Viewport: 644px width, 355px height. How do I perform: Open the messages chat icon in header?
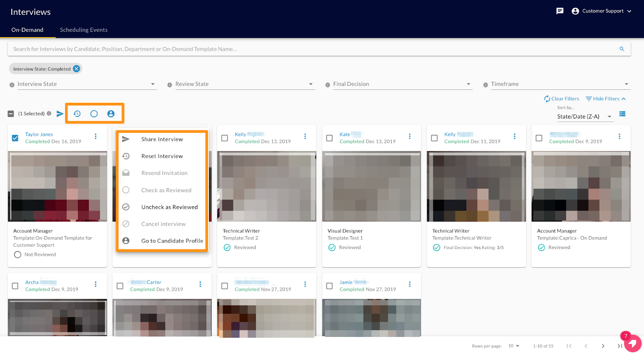tap(559, 11)
